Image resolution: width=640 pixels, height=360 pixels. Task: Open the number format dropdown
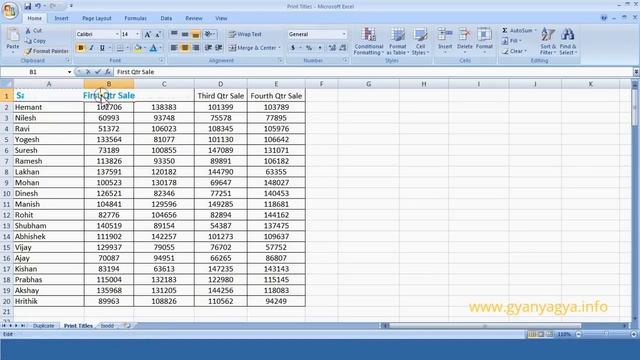point(344,34)
